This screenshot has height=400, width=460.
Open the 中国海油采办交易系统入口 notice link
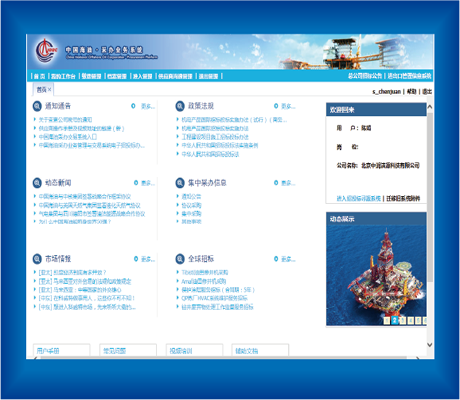pyautogui.click(x=68, y=137)
